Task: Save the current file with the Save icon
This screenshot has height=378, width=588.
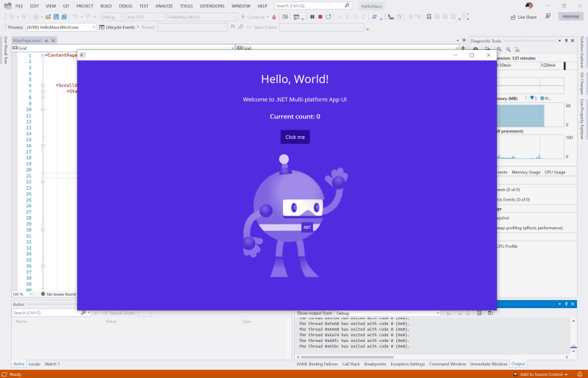Action: point(57,17)
